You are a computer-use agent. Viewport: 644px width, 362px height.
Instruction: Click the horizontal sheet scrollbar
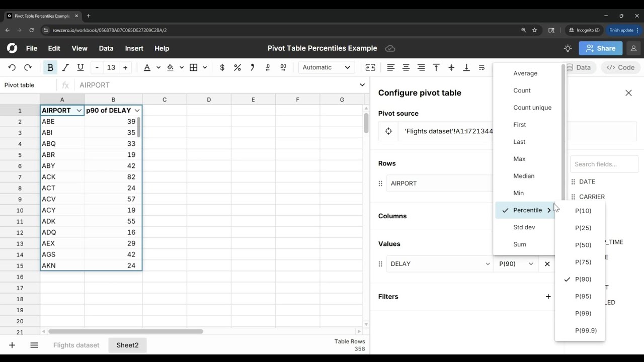(x=126, y=331)
